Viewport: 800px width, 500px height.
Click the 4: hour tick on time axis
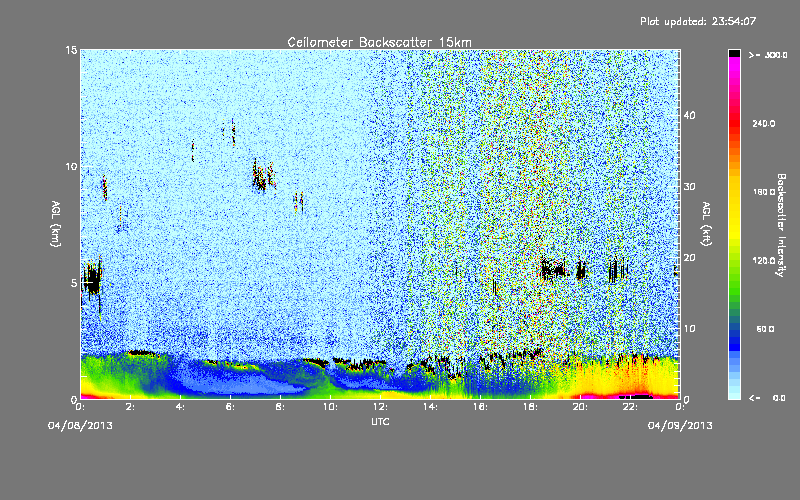pos(180,407)
